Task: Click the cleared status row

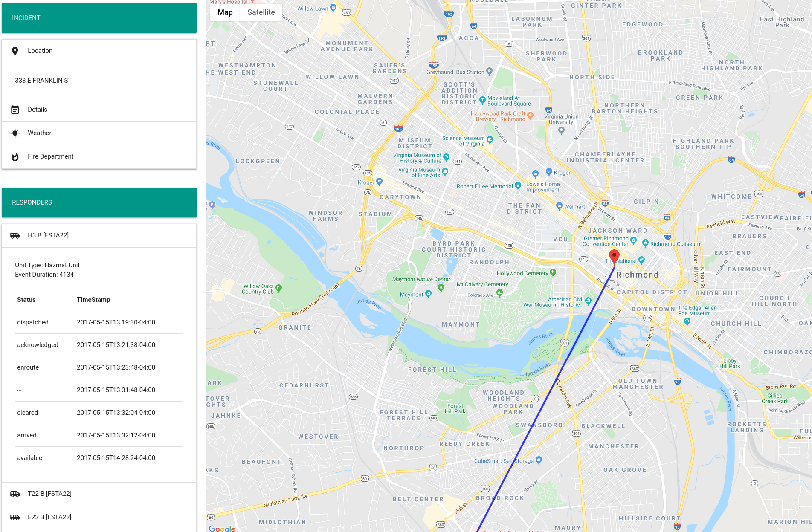Action: (99, 413)
